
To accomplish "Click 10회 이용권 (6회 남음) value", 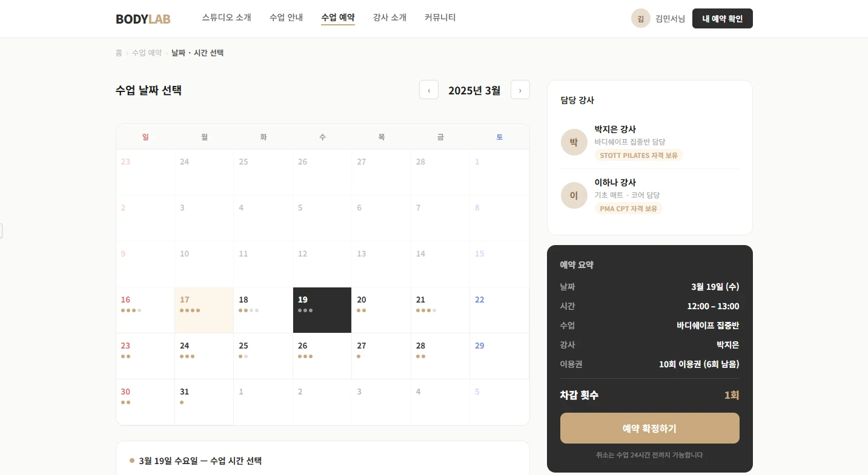I will tap(699, 364).
